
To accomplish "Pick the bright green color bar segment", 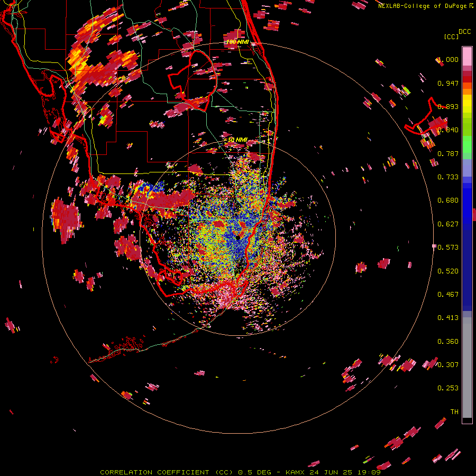I will [467, 144].
